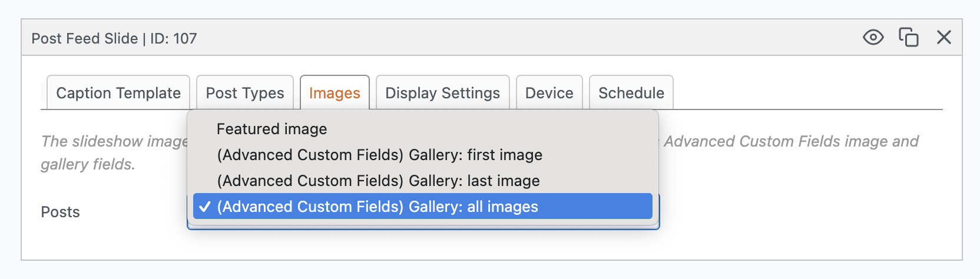Screen dimensions: 980x279
Task: Click the slideshow image description text
Action: [x=114, y=141]
